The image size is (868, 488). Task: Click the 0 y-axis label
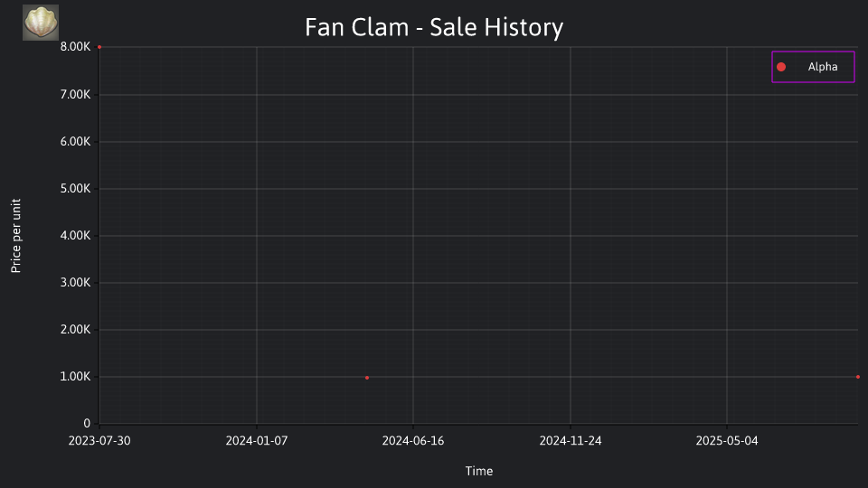tap(87, 424)
